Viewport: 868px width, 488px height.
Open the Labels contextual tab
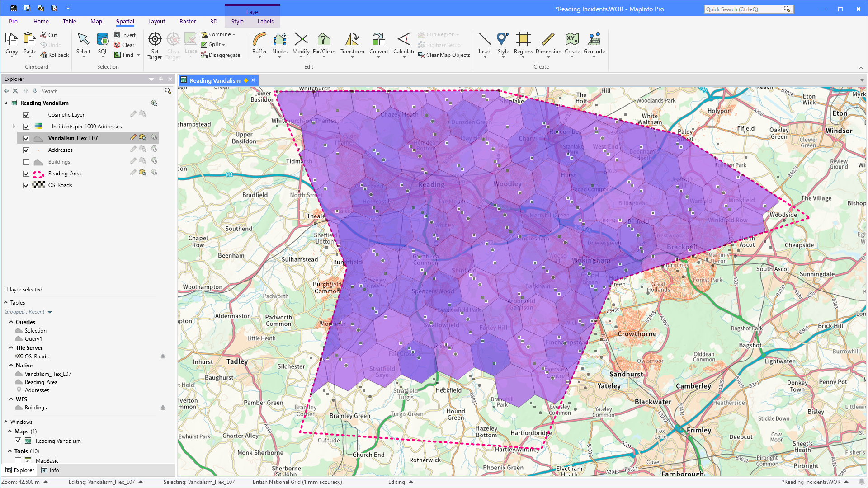(265, 21)
